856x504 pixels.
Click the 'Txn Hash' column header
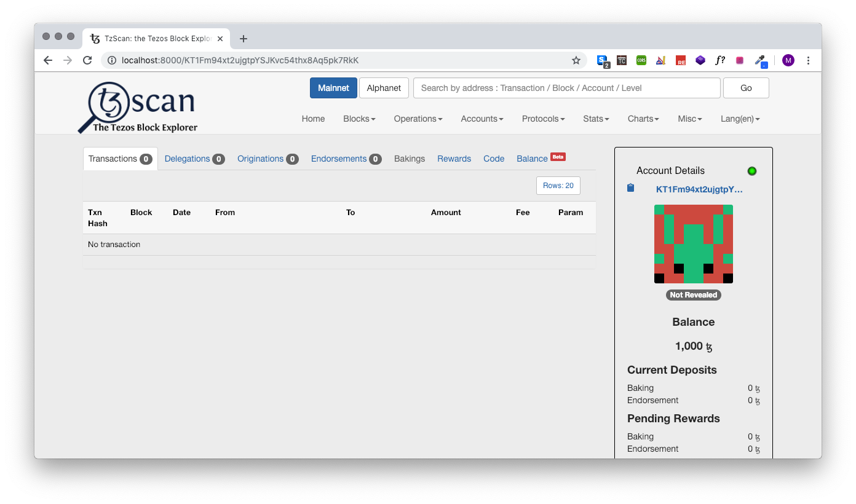98,218
